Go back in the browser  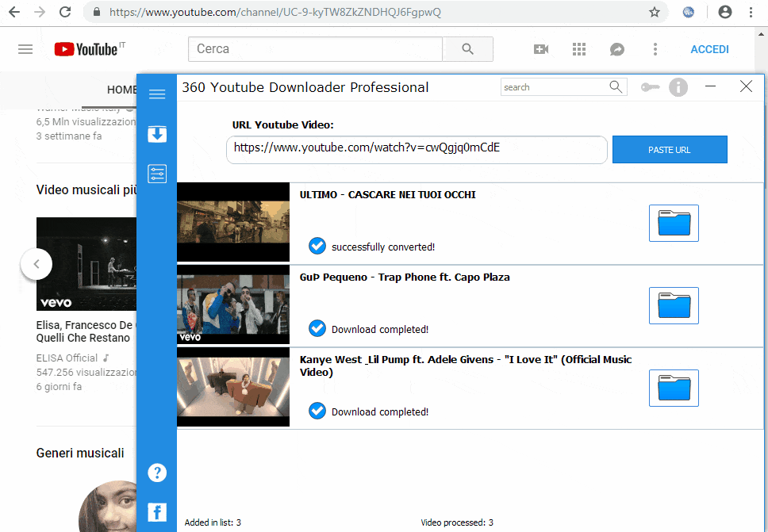click(x=15, y=12)
